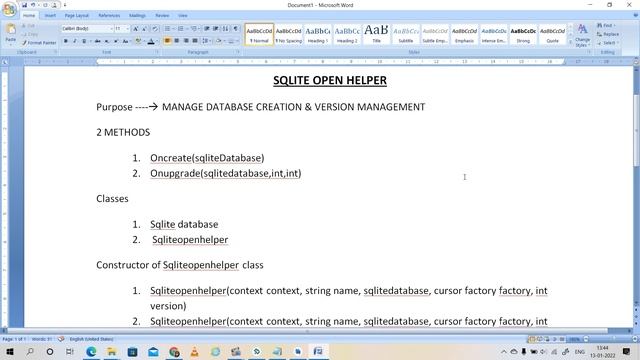Apply the No Spacing style
Screen dimensions: 640x360
pyautogui.click(x=288, y=34)
